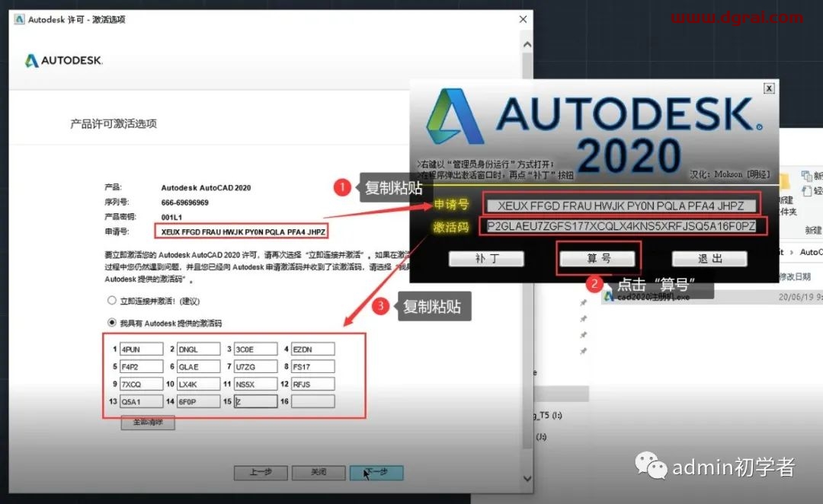Image resolution: width=823 pixels, height=504 pixels.
Task: Select the connect and activate now radio option
Action: click(111, 301)
